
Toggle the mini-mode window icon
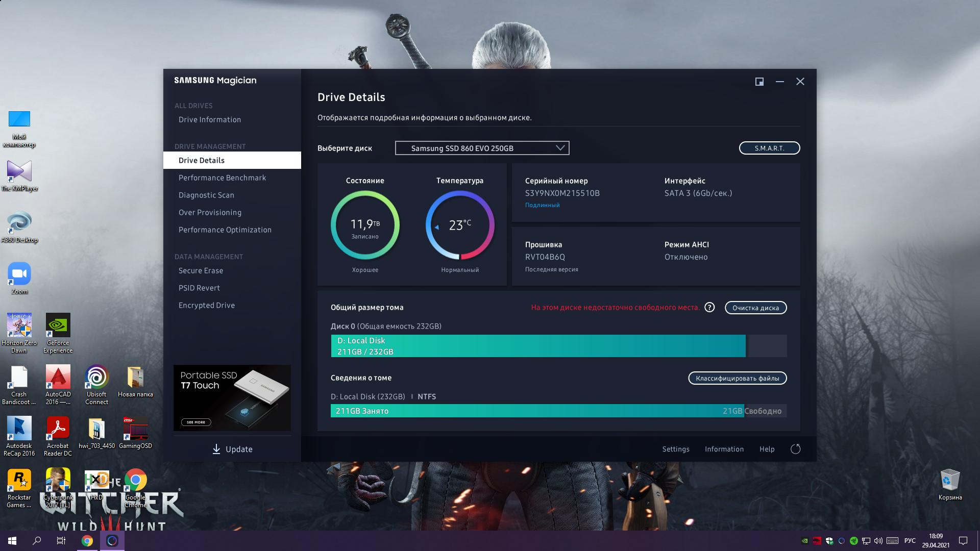[759, 82]
